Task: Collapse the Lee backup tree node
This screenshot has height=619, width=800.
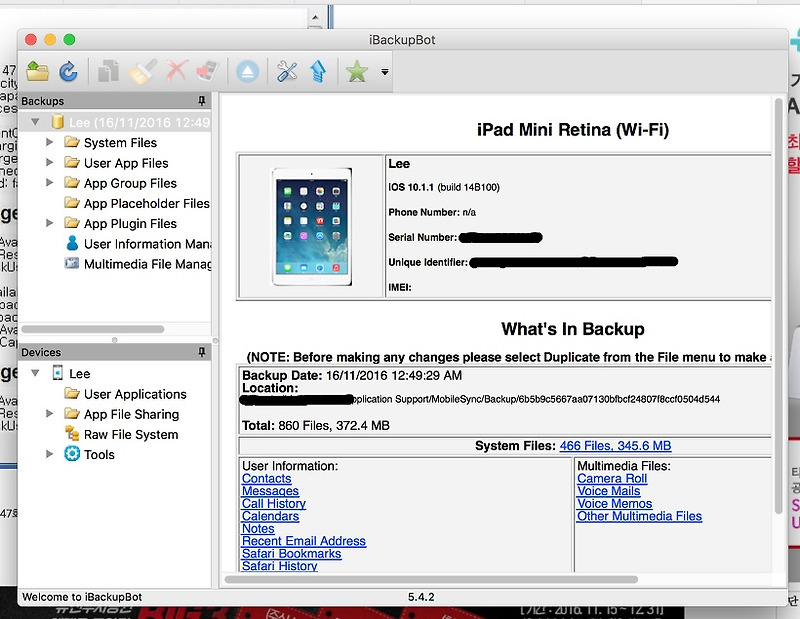Action: point(35,122)
